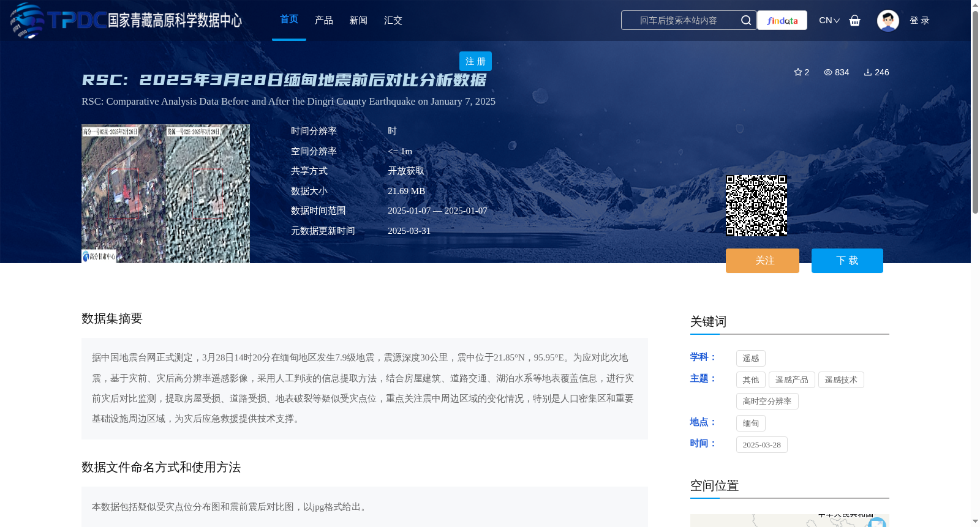980x527 pixels.
Task: Click the 遥感 discipline keyword tag
Action: (x=751, y=359)
